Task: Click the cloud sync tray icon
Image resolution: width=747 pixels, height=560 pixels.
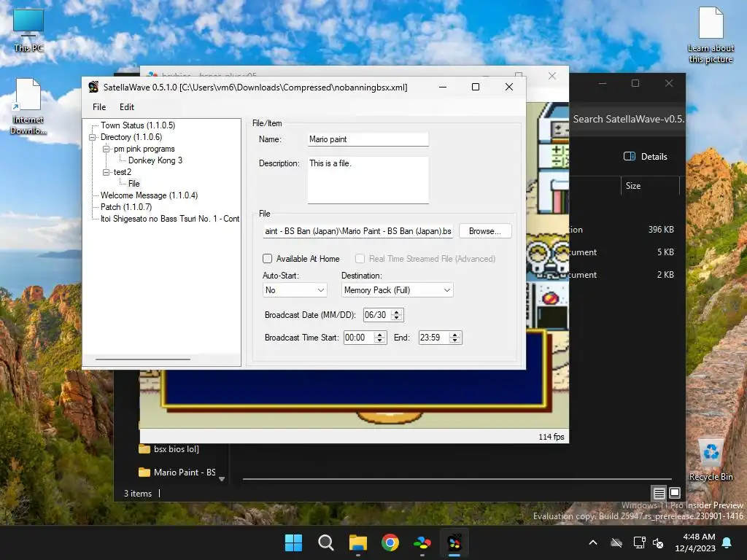Action: tap(616, 542)
